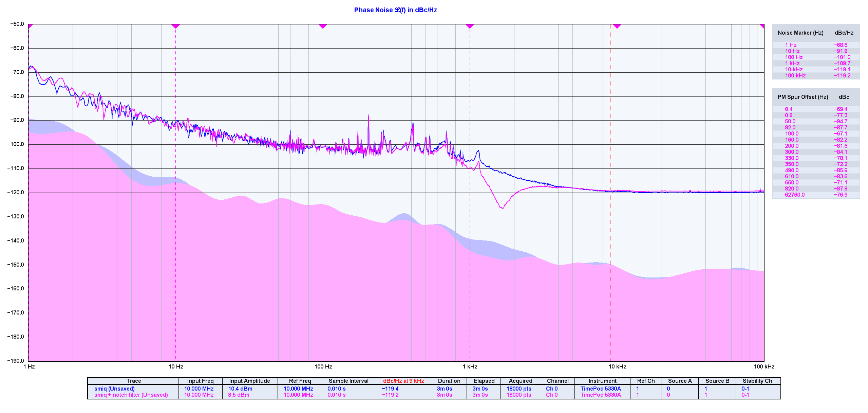Click the 1 kHz noise marker triangle
This screenshot has height=413, width=868.
click(x=470, y=26)
